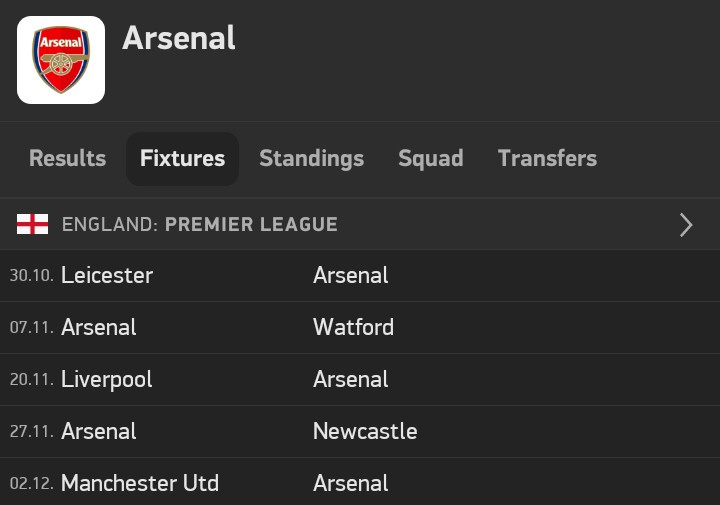The height and width of the screenshot is (505, 720).
Task: Select Manchester Utd in 02.12. fixture
Action: pyautogui.click(x=140, y=483)
